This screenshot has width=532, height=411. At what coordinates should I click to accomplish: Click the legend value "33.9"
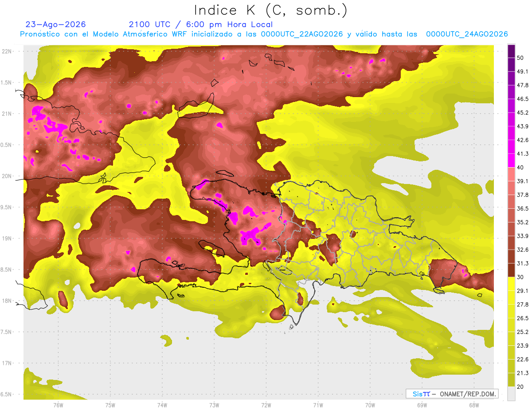(x=522, y=236)
